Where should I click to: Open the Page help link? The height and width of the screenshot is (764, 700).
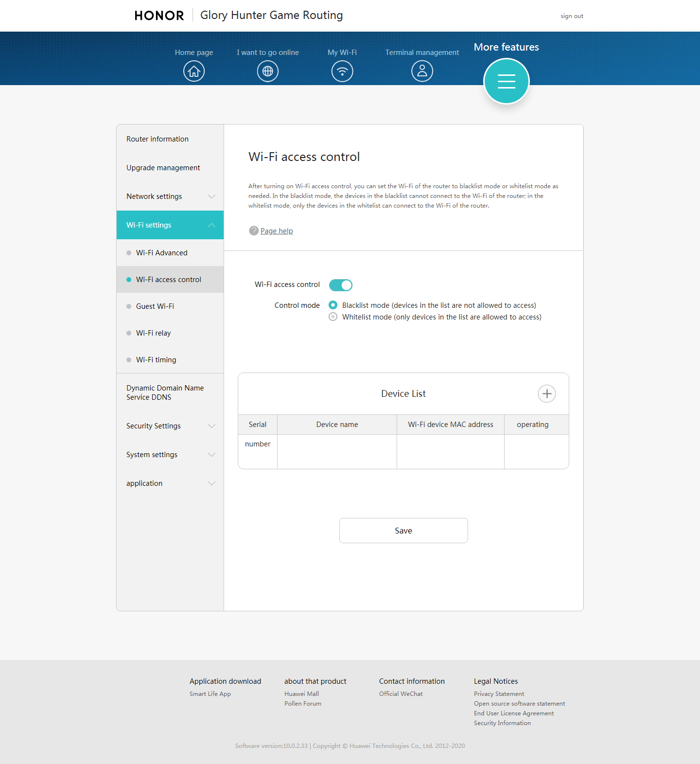(277, 231)
